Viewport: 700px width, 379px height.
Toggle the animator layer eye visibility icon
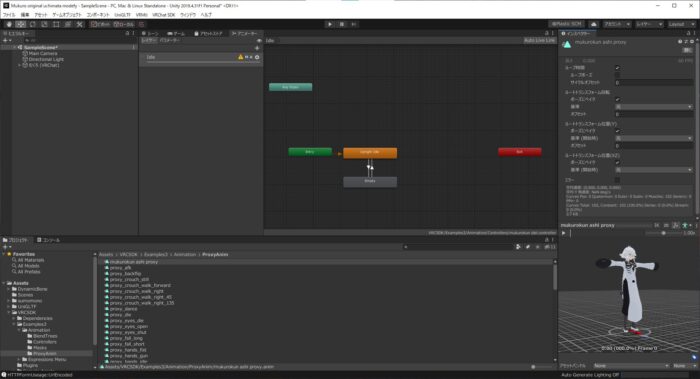(259, 40)
